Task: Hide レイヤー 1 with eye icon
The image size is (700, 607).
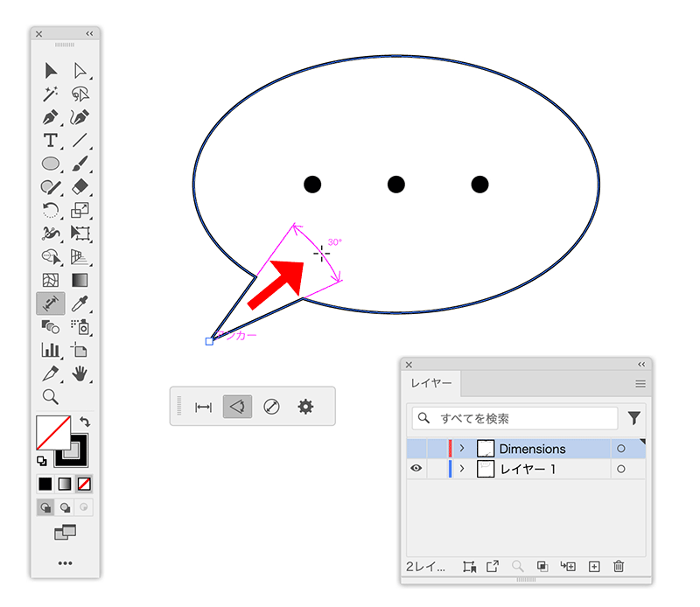Action: click(x=416, y=468)
